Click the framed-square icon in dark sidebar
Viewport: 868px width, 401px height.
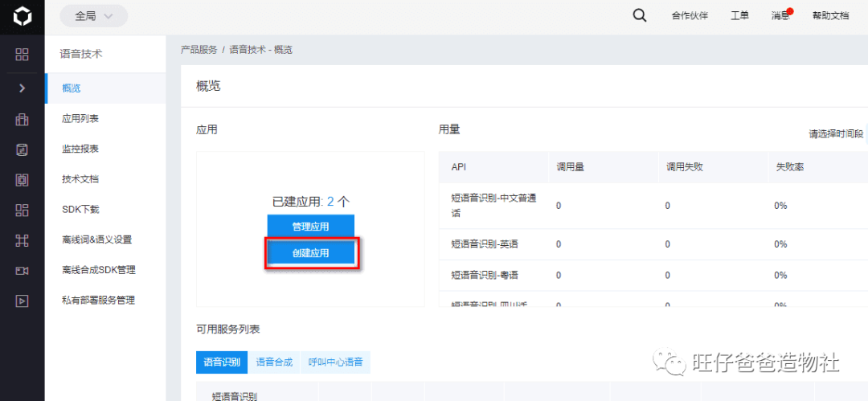[x=23, y=180]
